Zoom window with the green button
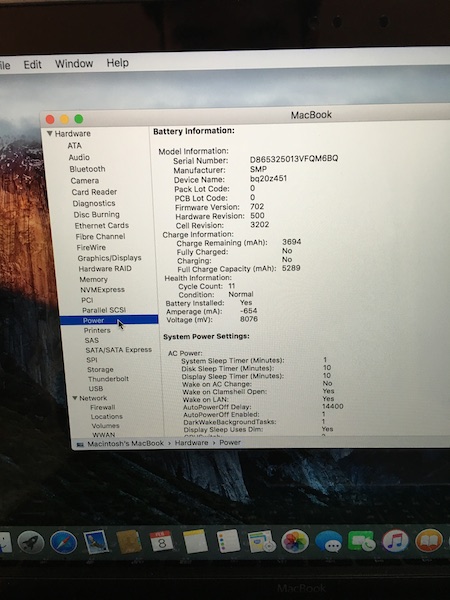The height and width of the screenshot is (600, 450). tap(79, 119)
